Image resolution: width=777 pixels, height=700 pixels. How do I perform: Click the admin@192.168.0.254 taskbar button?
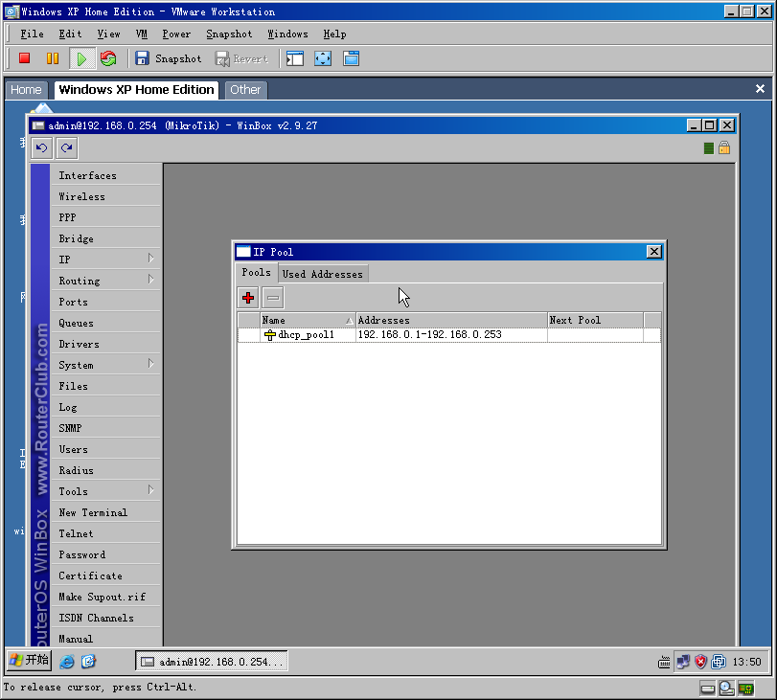point(212,662)
